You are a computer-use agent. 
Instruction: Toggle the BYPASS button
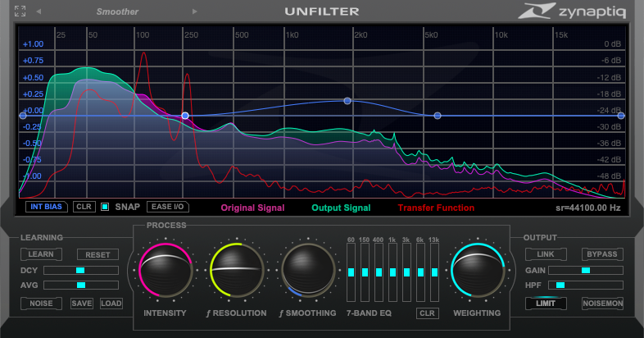[x=602, y=254]
